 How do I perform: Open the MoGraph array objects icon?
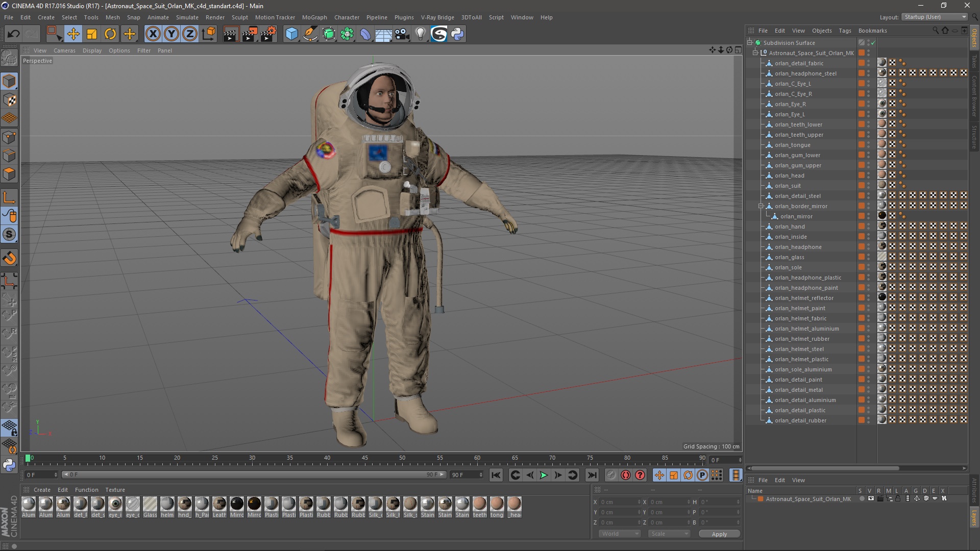tap(347, 34)
